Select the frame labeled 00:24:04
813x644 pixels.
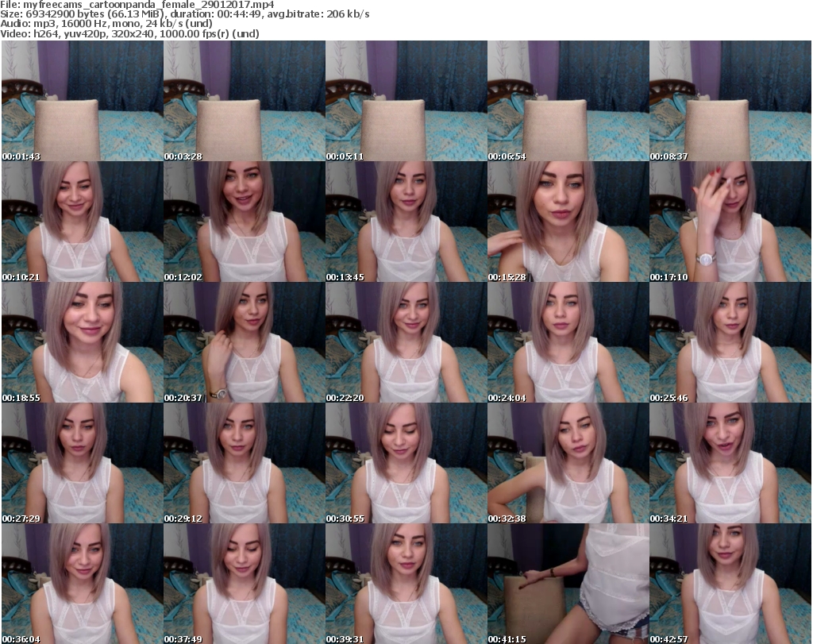(x=568, y=343)
